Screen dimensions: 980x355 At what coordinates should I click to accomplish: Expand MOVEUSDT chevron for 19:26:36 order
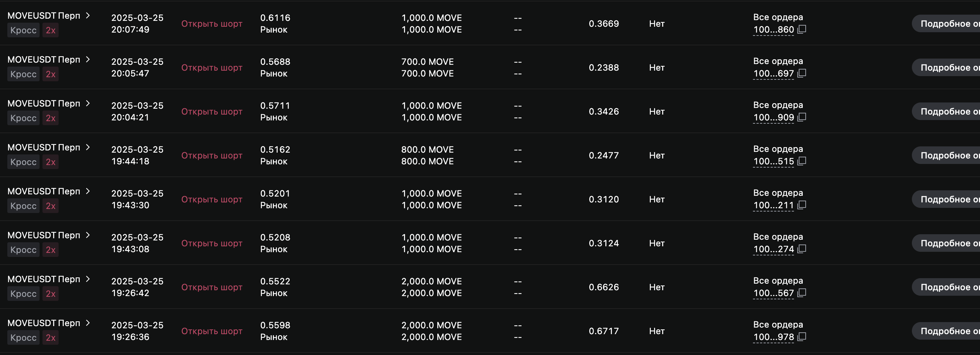[x=88, y=323]
